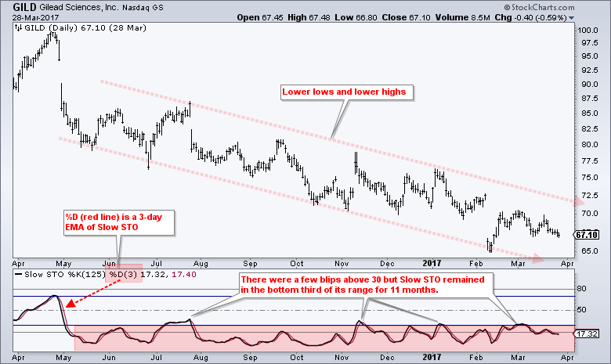
Task: Click the 65.0 price axis label
Action: tap(590, 251)
